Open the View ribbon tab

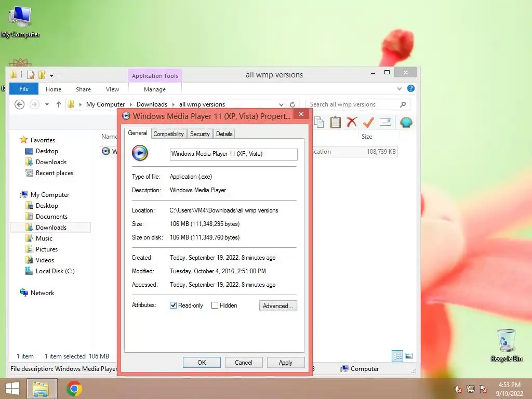coord(112,89)
